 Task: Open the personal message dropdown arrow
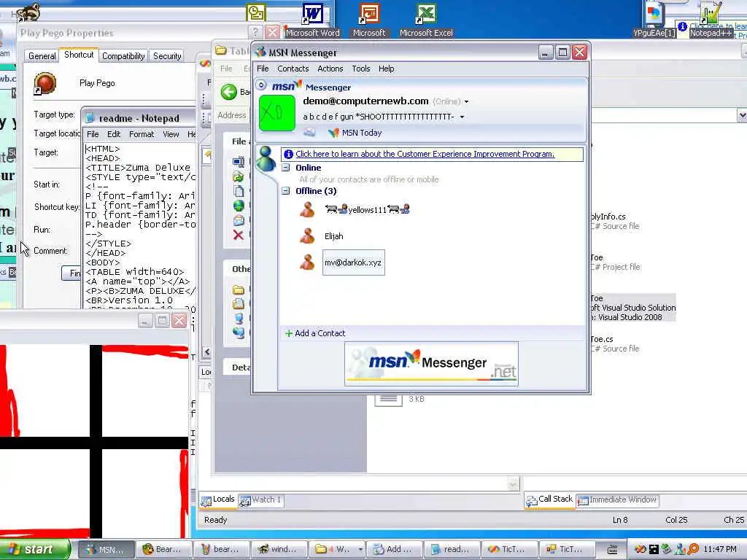[462, 117]
